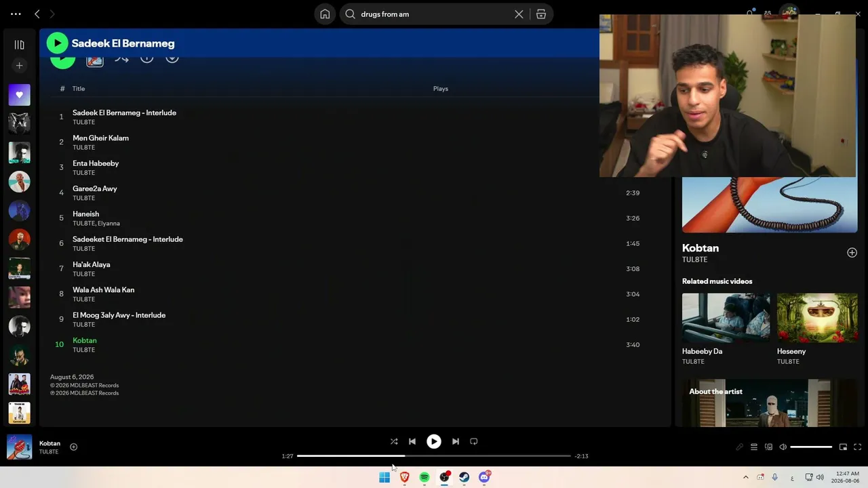Viewport: 868px width, 488px height.
Task: Open the play Queue
Action: 753,447
